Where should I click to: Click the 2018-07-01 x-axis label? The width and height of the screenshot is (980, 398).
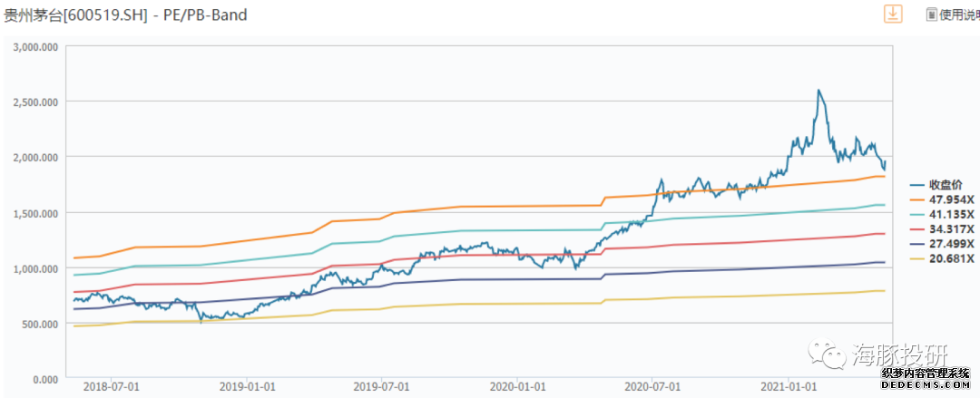pyautogui.click(x=112, y=388)
